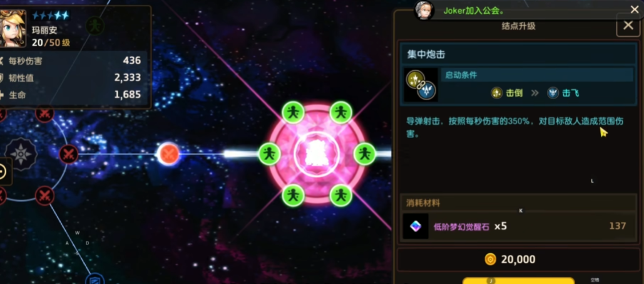Click the chain skill combo icon

tap(421, 85)
